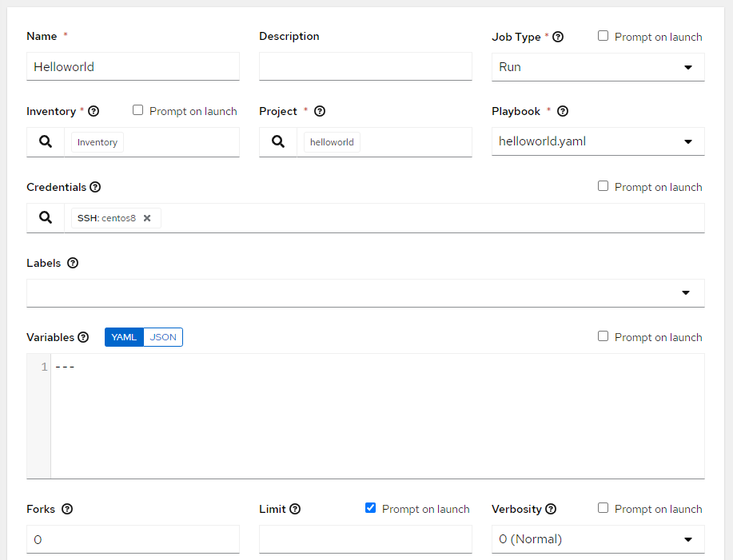Show help for the Forks field
733x560 pixels.
[x=67, y=509]
